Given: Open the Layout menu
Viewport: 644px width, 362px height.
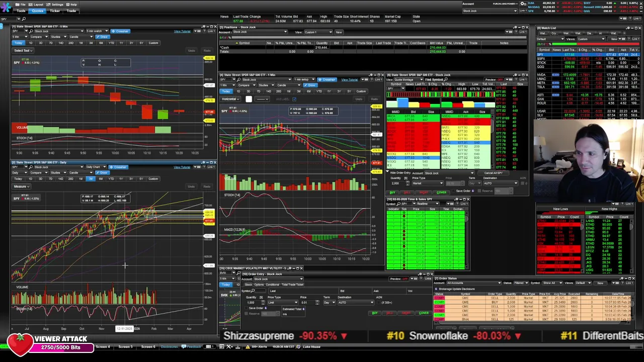Looking at the screenshot, I should pos(37,5).
